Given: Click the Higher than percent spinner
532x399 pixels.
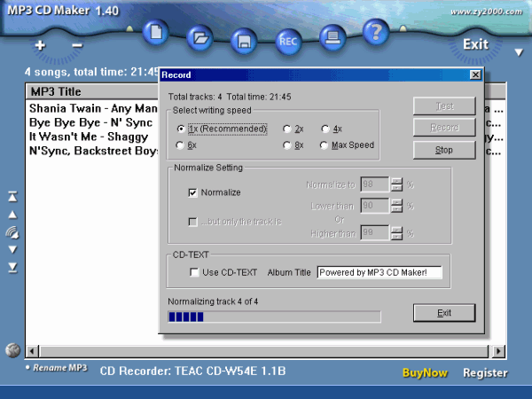Looking at the screenshot, I should click(x=396, y=232).
